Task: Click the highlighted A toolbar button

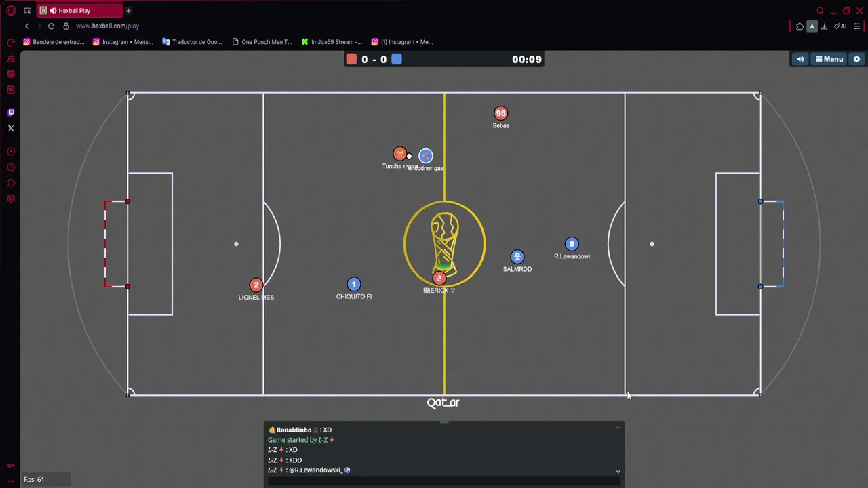Action: 812,26
